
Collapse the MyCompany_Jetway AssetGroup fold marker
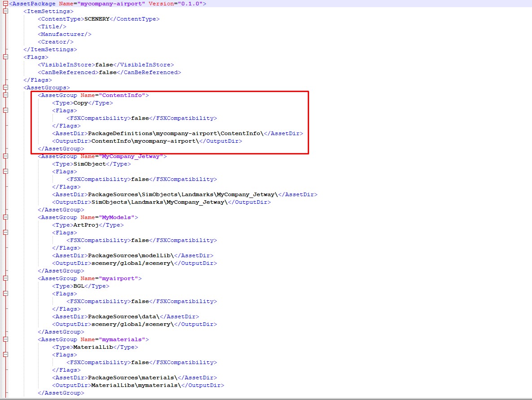5,156
